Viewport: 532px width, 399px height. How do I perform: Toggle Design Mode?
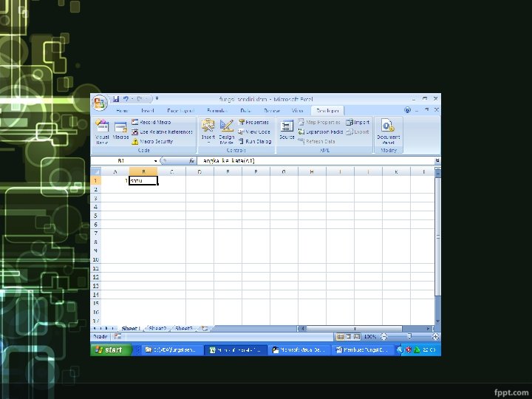tap(226, 132)
